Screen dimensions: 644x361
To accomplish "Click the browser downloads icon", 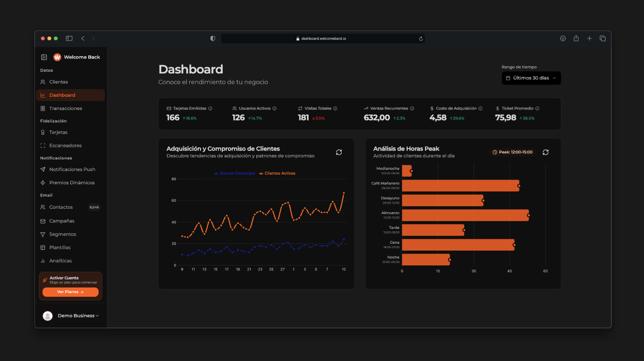I will 563,39.
